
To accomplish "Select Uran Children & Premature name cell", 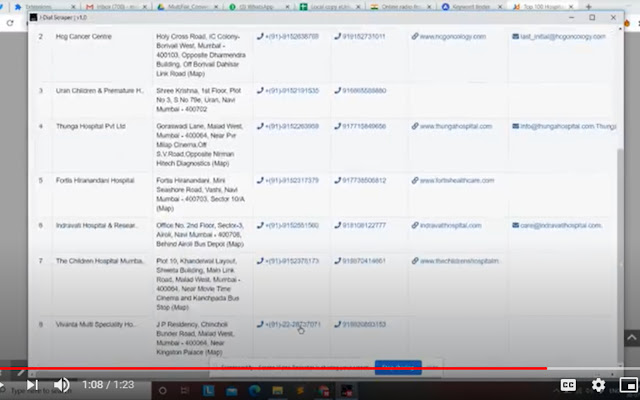I will tap(100, 91).
